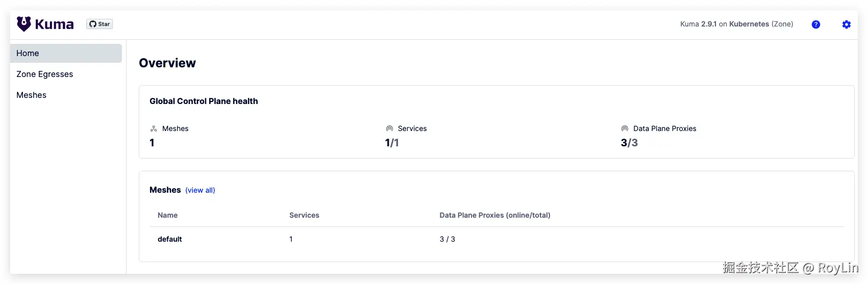Click the Services icon in health panel
Screen dimensions: 868x284
pyautogui.click(x=389, y=129)
